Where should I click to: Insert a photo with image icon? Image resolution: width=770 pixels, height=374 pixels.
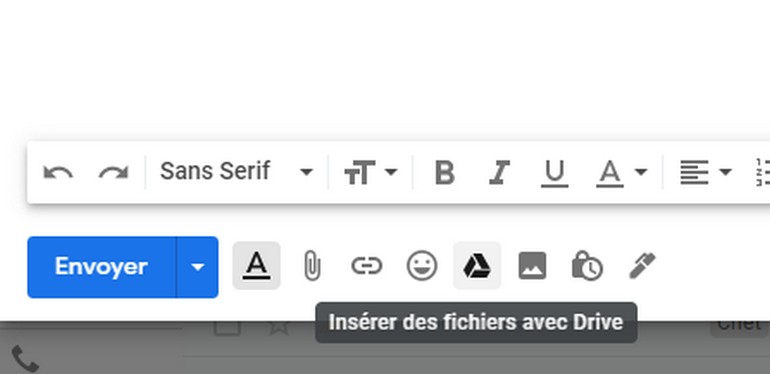532,266
